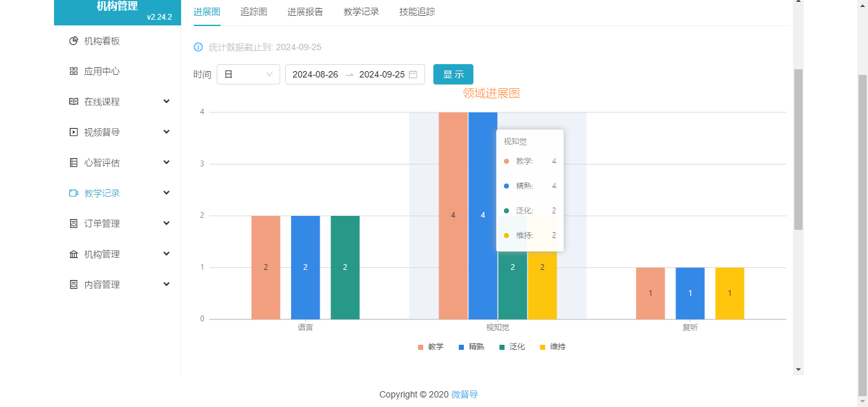Open the 教学记录 tab at top

pos(362,12)
